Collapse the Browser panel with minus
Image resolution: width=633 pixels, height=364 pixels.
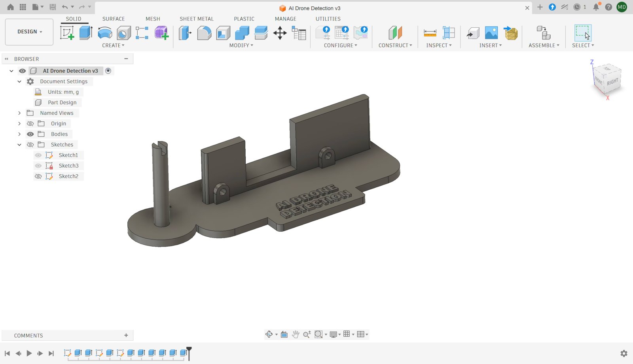click(x=126, y=58)
